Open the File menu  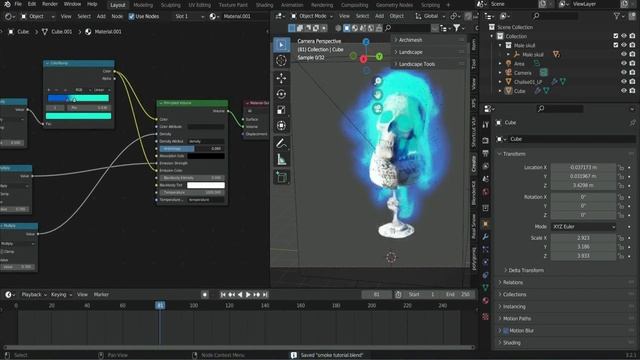coord(18,4)
